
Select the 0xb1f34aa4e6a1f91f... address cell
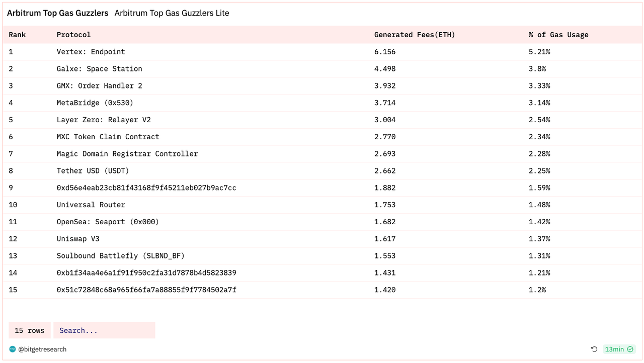click(146, 273)
